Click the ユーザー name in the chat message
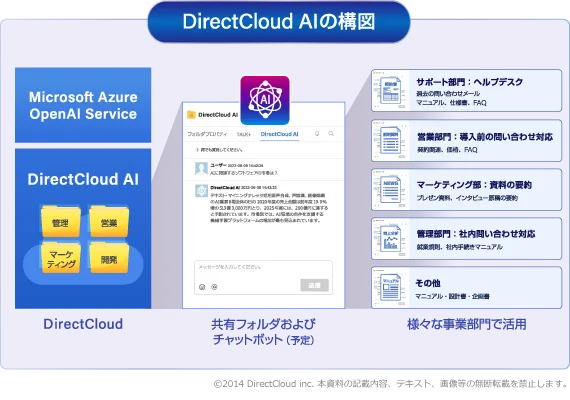Screen dimensions: 570x400 (218, 165)
